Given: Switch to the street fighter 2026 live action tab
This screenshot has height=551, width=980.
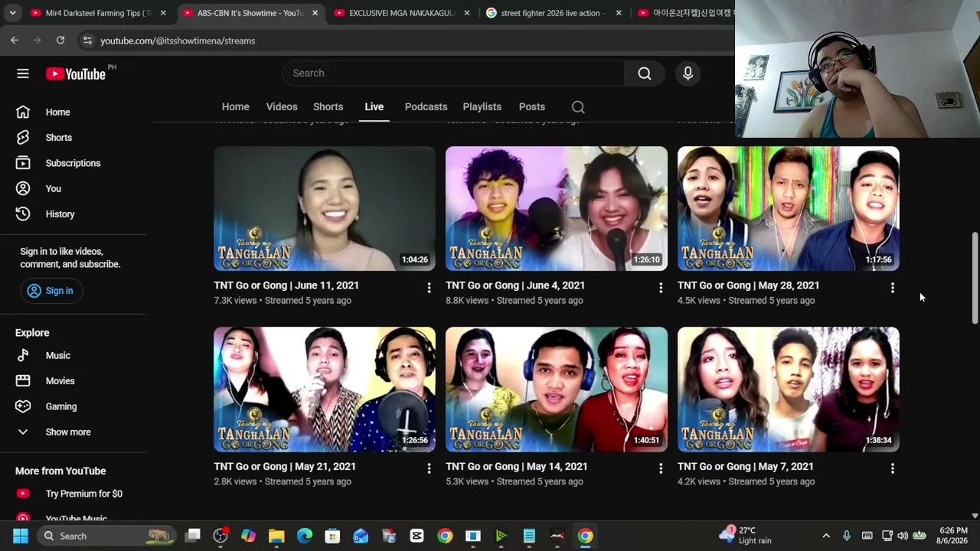Looking at the screenshot, I should tap(554, 13).
